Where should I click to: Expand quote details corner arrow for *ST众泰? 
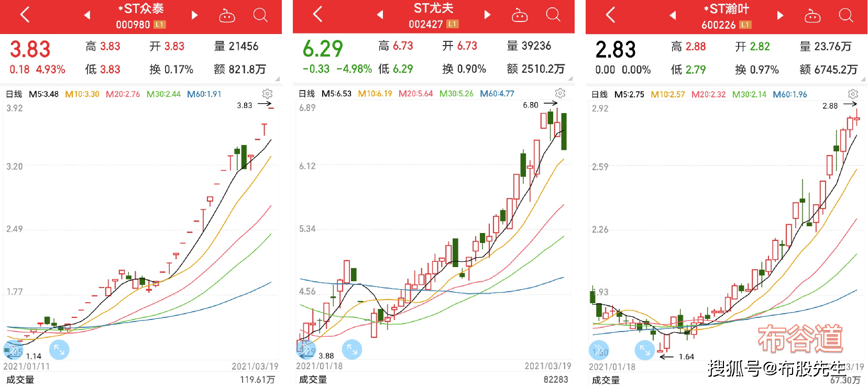click(x=278, y=79)
